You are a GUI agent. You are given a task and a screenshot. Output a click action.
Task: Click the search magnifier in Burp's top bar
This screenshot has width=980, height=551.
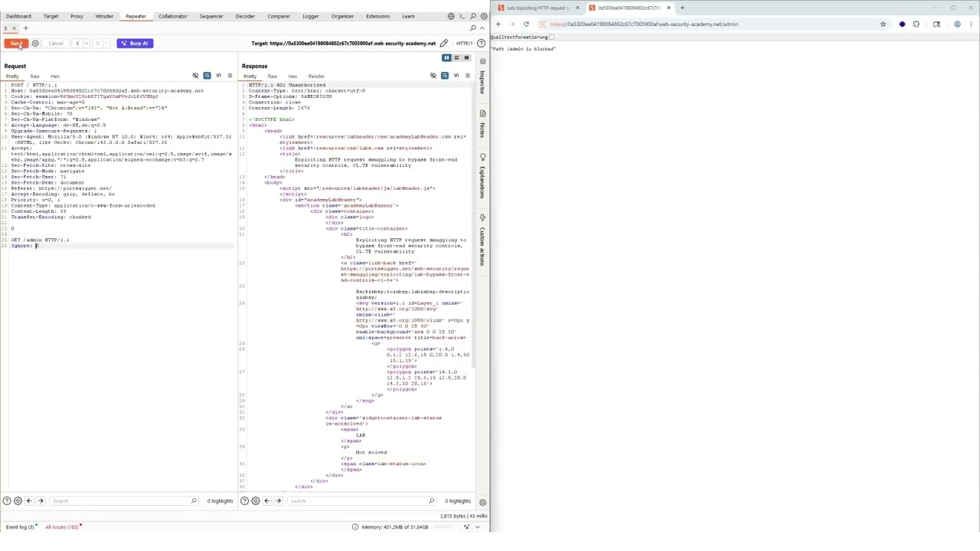(x=473, y=16)
